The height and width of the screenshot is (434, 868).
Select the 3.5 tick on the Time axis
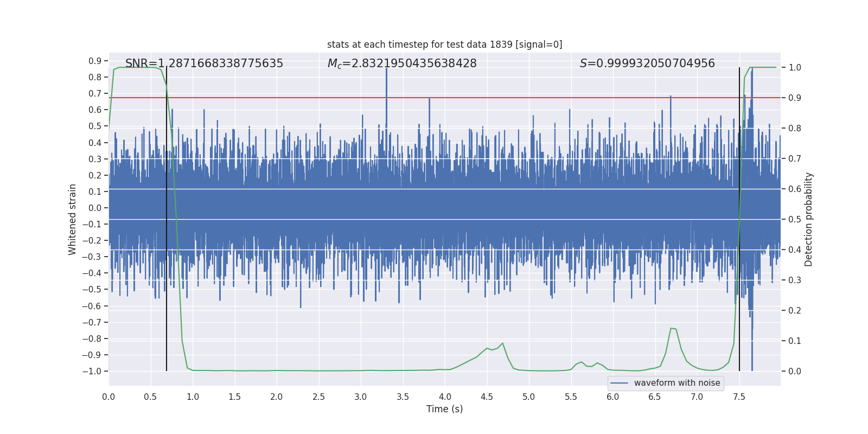click(403, 397)
